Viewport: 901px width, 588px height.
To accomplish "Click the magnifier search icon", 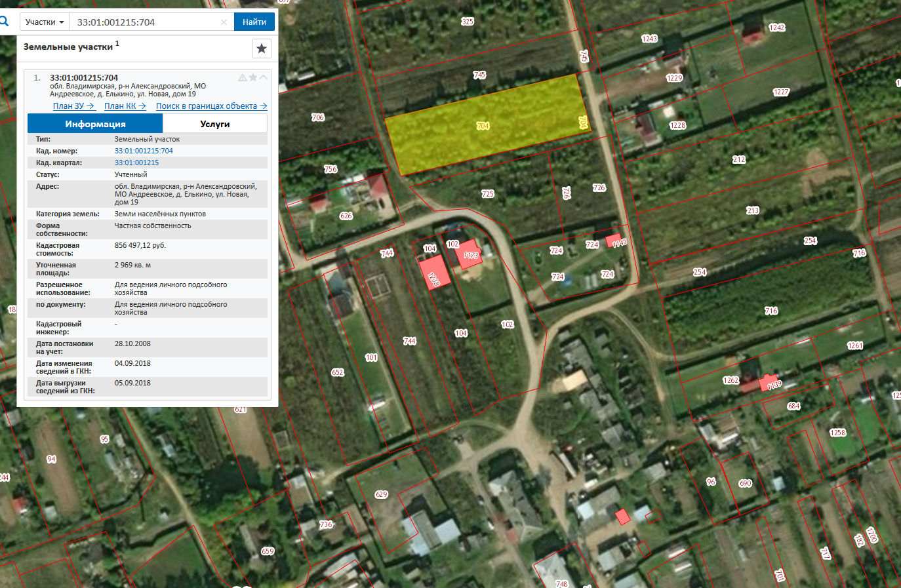I will tap(4, 22).
